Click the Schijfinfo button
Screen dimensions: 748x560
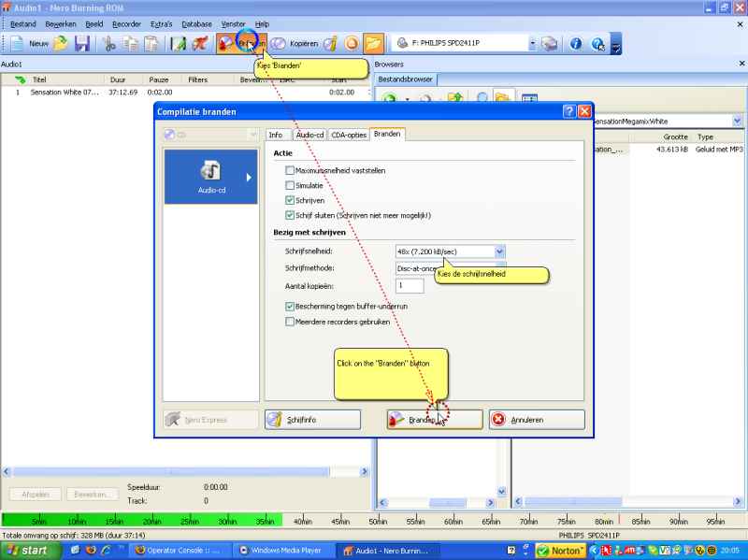pyautogui.click(x=313, y=420)
